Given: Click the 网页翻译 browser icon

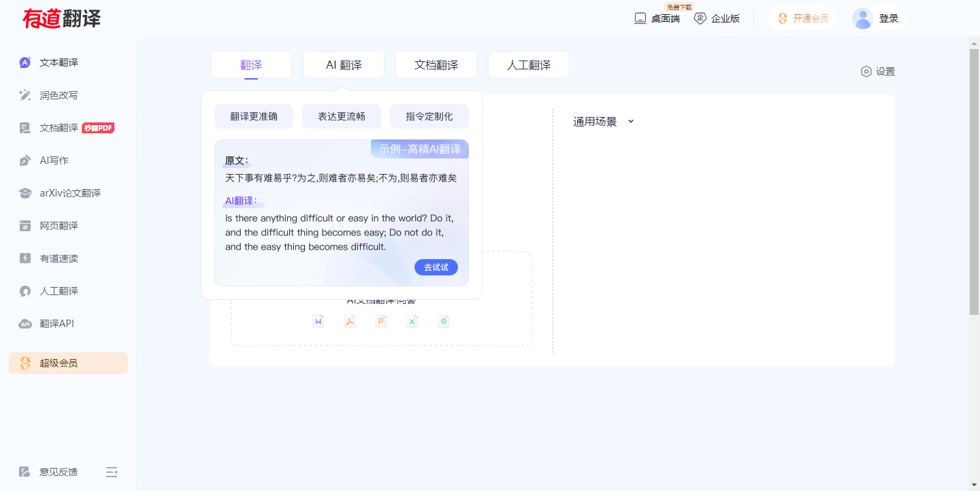Looking at the screenshot, I should click(x=25, y=226).
